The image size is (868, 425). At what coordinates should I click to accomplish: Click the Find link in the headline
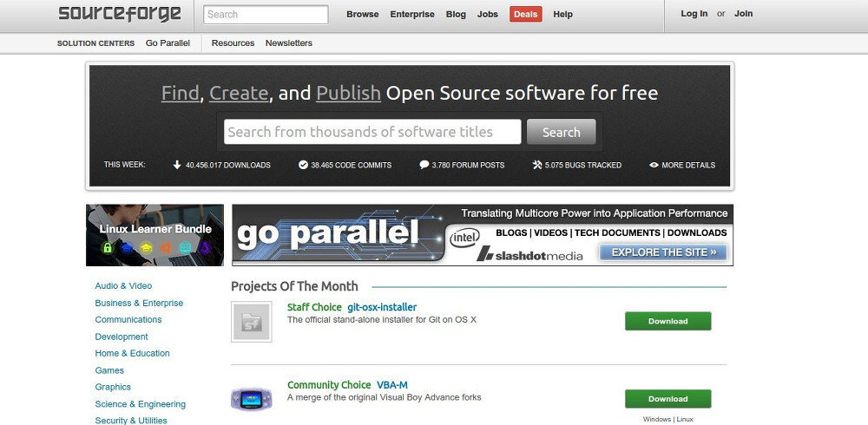(x=180, y=93)
